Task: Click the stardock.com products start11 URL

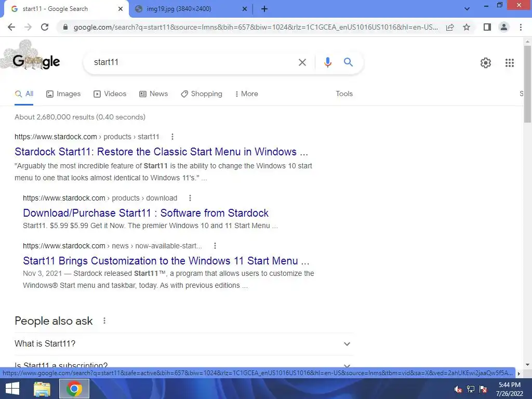Action: coord(87,137)
